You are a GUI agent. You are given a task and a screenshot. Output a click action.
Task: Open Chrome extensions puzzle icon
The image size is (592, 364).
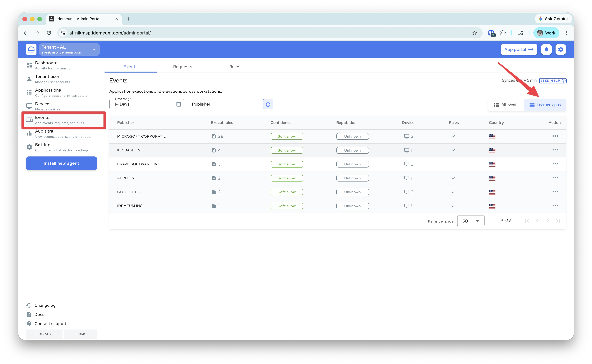tap(503, 33)
